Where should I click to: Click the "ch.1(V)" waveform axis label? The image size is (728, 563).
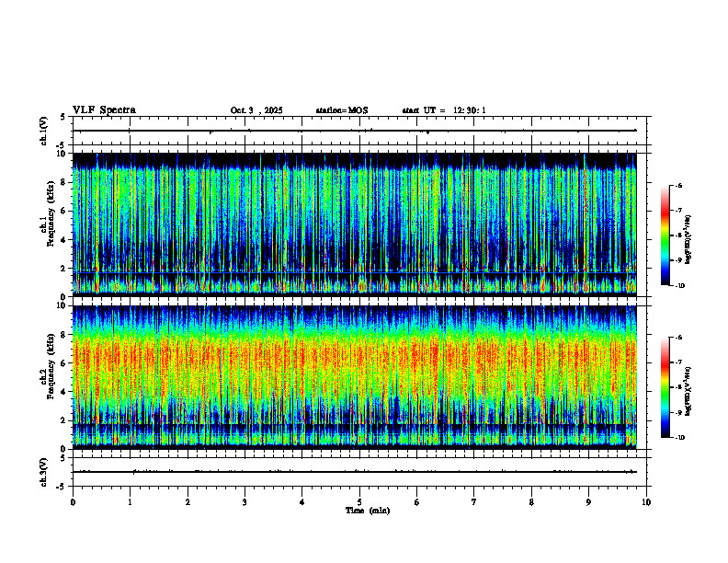[x=43, y=131]
